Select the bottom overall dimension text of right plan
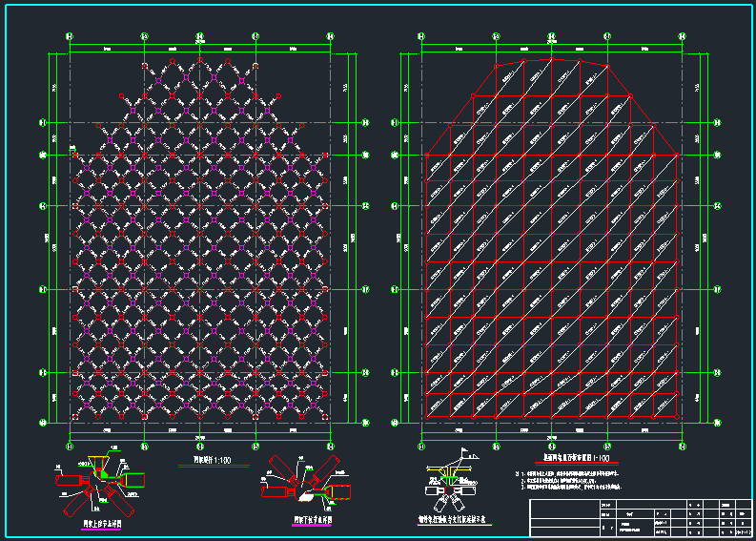 (552, 440)
